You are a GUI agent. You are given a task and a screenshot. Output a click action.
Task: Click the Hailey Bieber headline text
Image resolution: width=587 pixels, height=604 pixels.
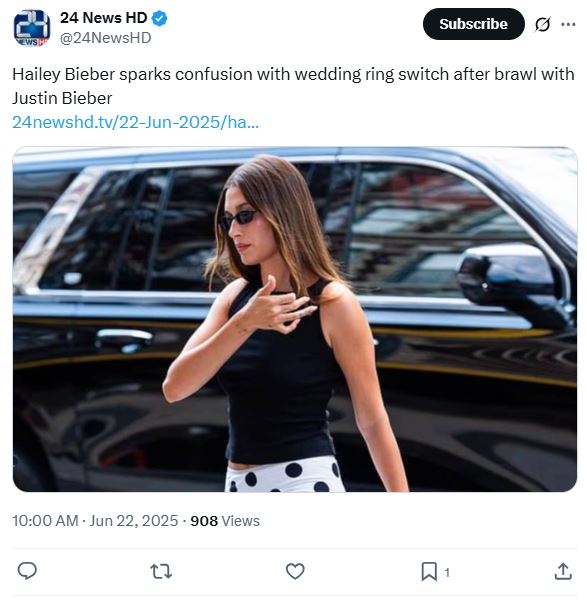[293, 86]
